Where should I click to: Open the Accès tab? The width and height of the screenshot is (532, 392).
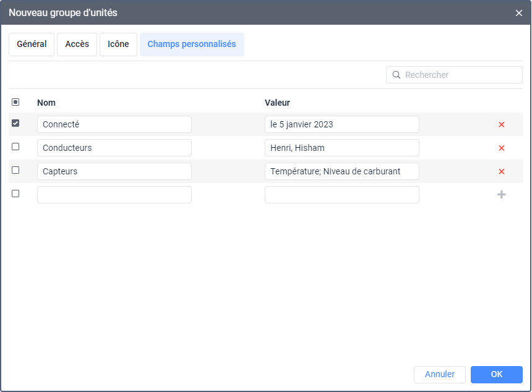pyautogui.click(x=77, y=45)
